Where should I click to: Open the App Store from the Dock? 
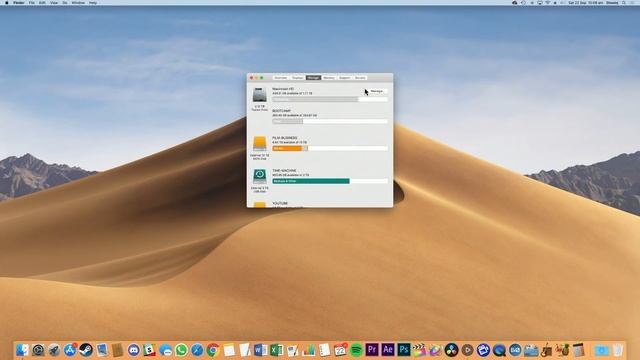pos(70,350)
